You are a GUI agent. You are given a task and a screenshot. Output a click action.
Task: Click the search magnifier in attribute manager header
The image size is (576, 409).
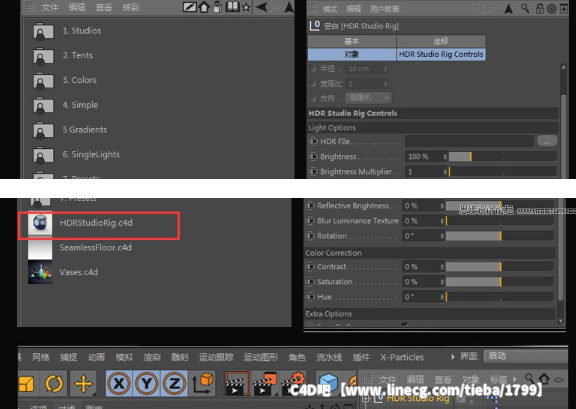[x=525, y=8]
